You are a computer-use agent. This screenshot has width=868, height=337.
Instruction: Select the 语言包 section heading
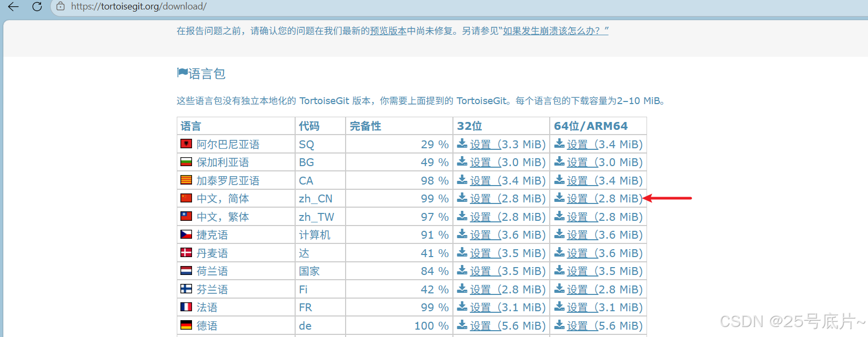207,74
